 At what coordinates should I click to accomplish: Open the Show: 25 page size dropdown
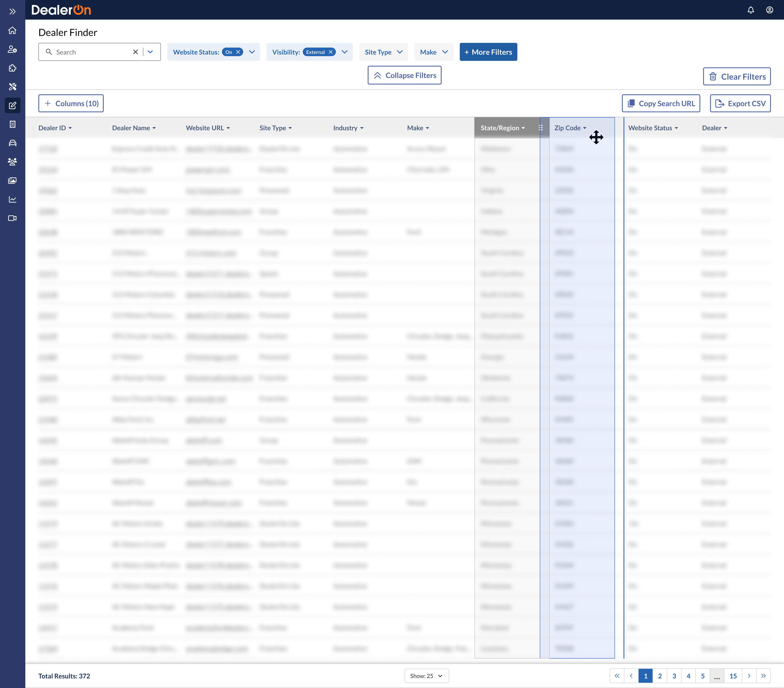426,676
